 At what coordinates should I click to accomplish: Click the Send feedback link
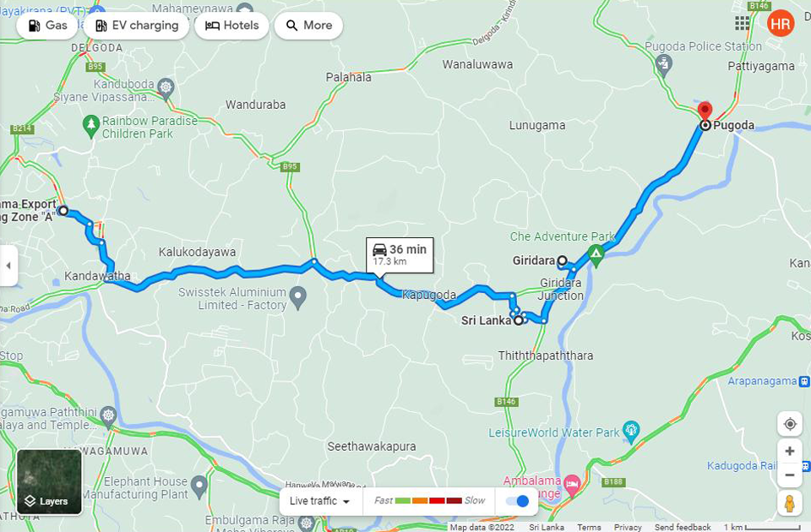point(683,527)
